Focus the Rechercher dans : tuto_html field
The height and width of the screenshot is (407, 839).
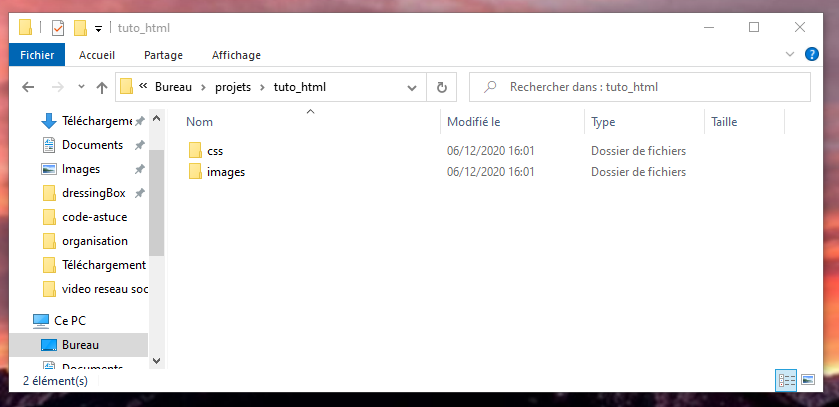(639, 87)
